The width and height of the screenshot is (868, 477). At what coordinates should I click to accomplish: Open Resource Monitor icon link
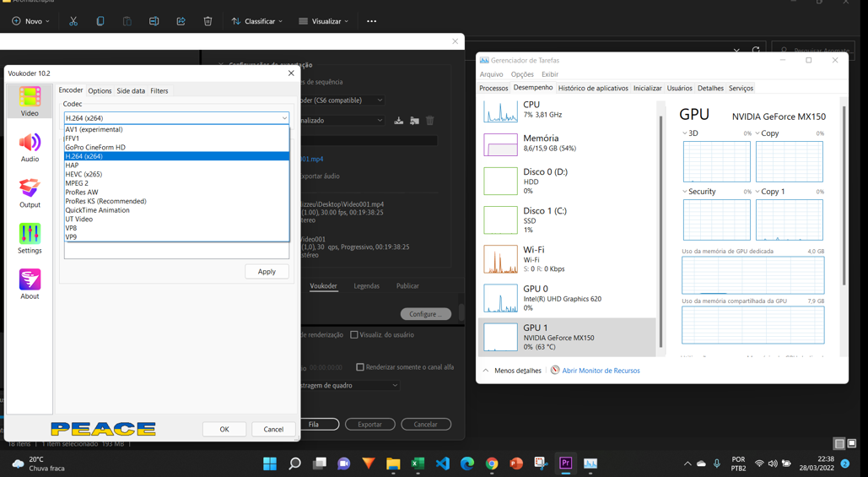[x=555, y=371]
